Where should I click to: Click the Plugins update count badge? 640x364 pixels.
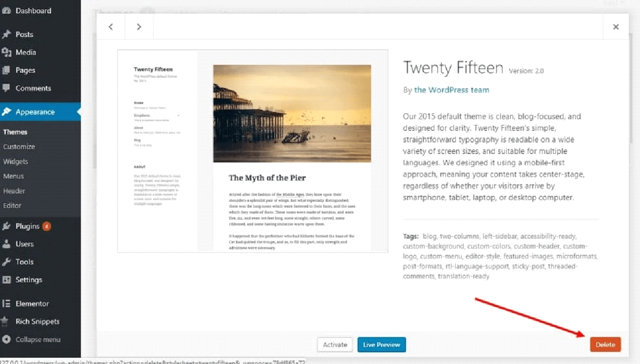point(46,226)
